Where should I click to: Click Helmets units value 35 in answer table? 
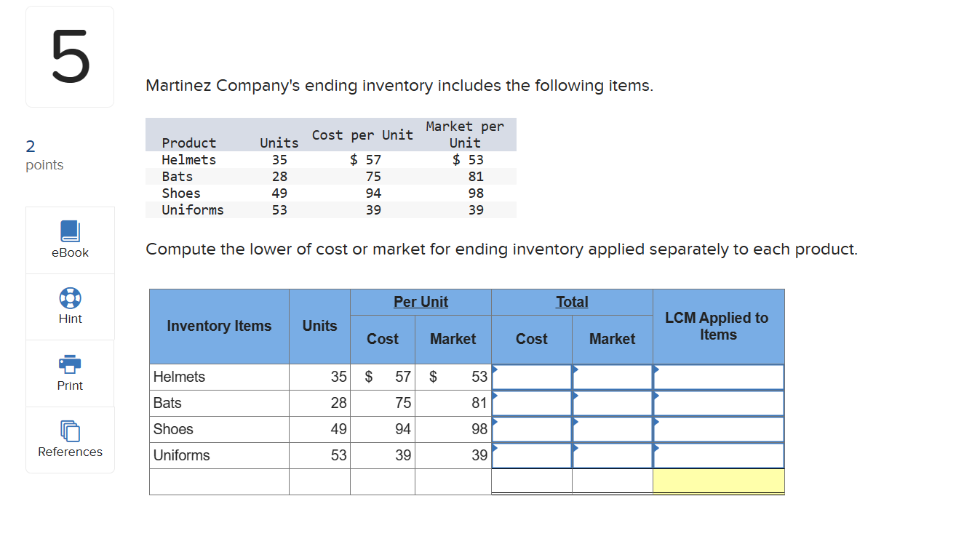339,377
